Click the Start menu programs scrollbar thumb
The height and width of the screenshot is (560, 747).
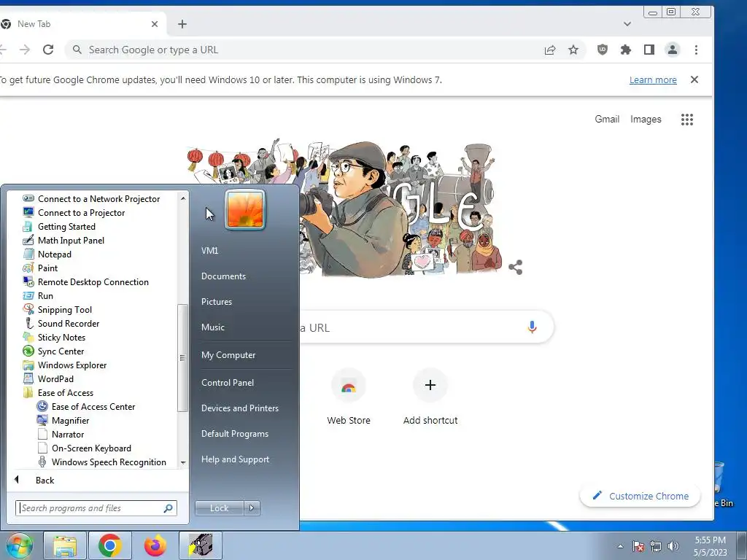point(182,357)
